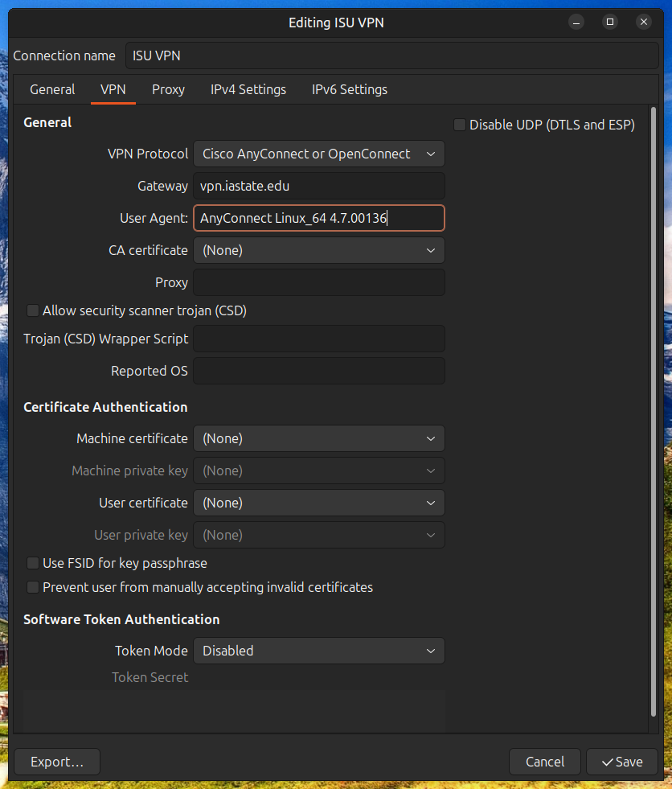
Task: Open the VPN Protocol dropdown
Action: click(319, 154)
